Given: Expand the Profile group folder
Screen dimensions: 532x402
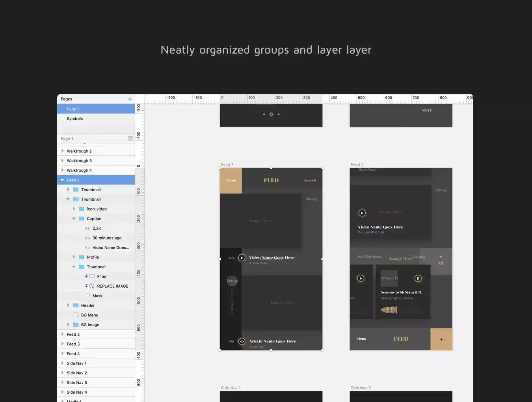Looking at the screenshot, I should [x=74, y=257].
